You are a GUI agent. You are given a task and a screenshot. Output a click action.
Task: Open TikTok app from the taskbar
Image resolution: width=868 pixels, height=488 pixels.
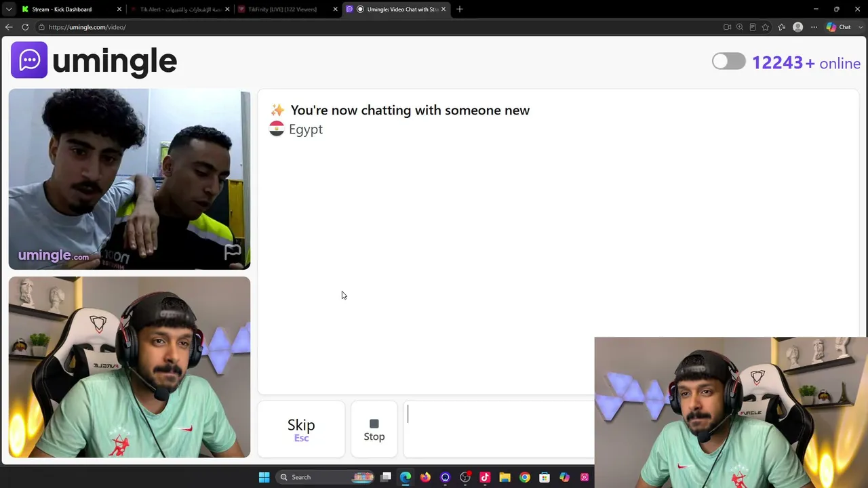485,477
